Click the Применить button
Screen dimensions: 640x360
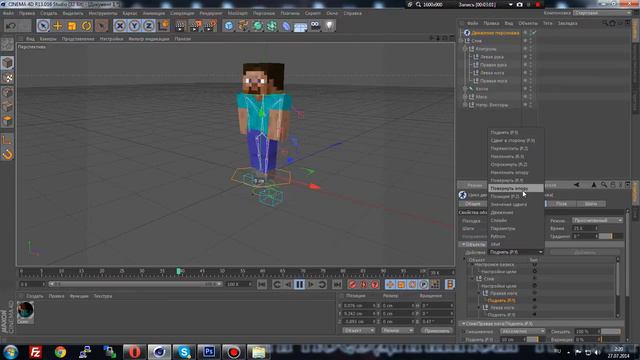click(x=436, y=331)
